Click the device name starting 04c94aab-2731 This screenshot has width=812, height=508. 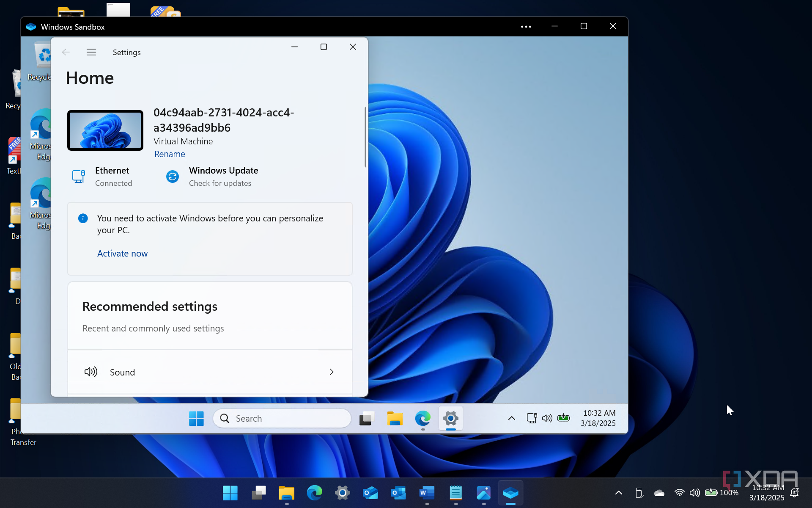click(x=223, y=120)
